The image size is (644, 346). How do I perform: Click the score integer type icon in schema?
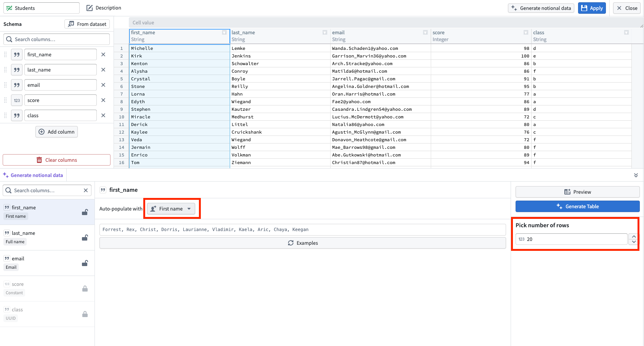(17, 100)
